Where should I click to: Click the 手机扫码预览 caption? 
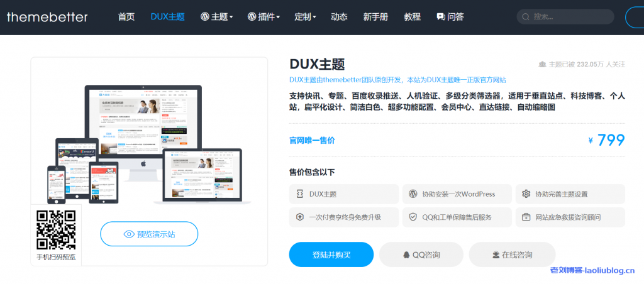[x=56, y=258]
